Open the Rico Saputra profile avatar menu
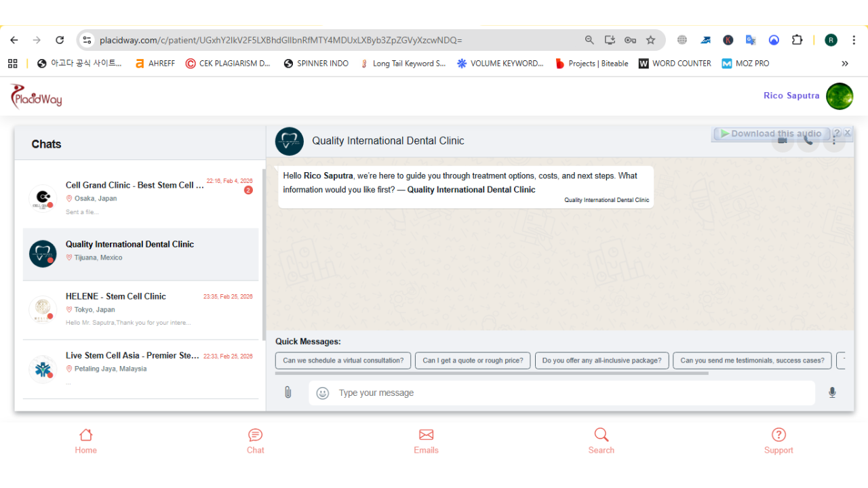This screenshot has width=868, height=488. tap(840, 96)
